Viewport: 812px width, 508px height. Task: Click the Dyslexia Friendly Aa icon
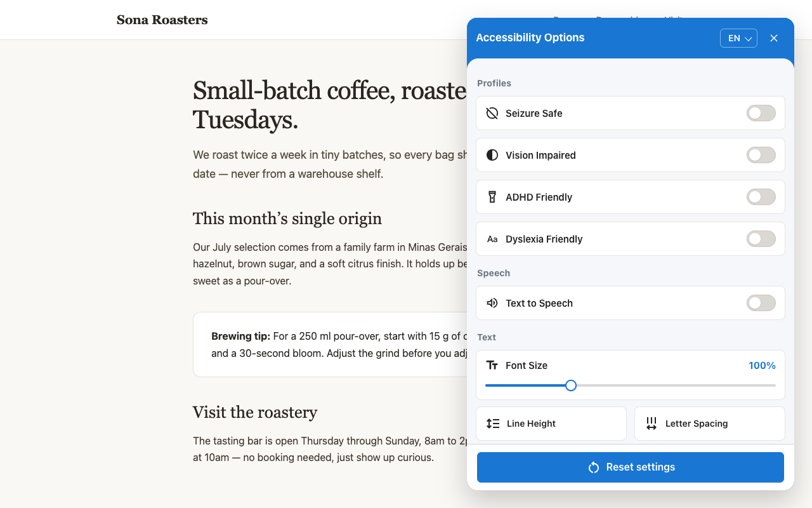click(492, 239)
